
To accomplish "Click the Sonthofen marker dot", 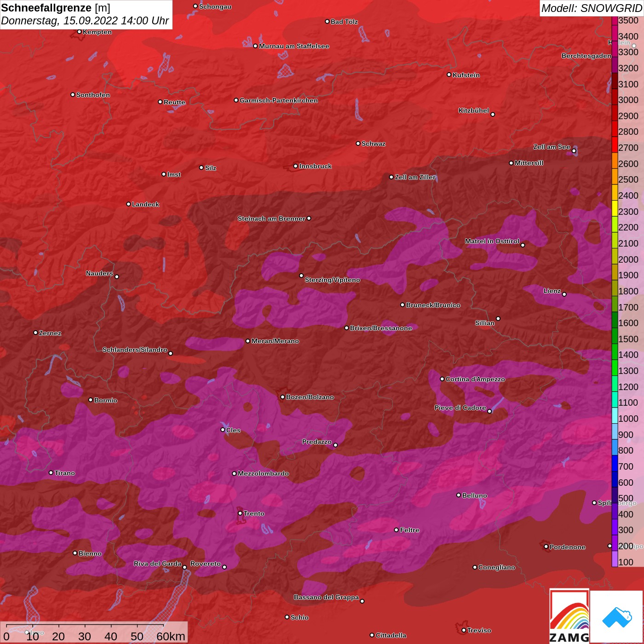I will 73,95.
